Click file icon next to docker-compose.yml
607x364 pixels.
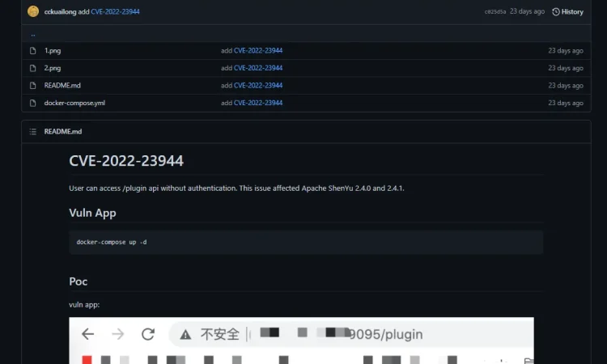33,103
